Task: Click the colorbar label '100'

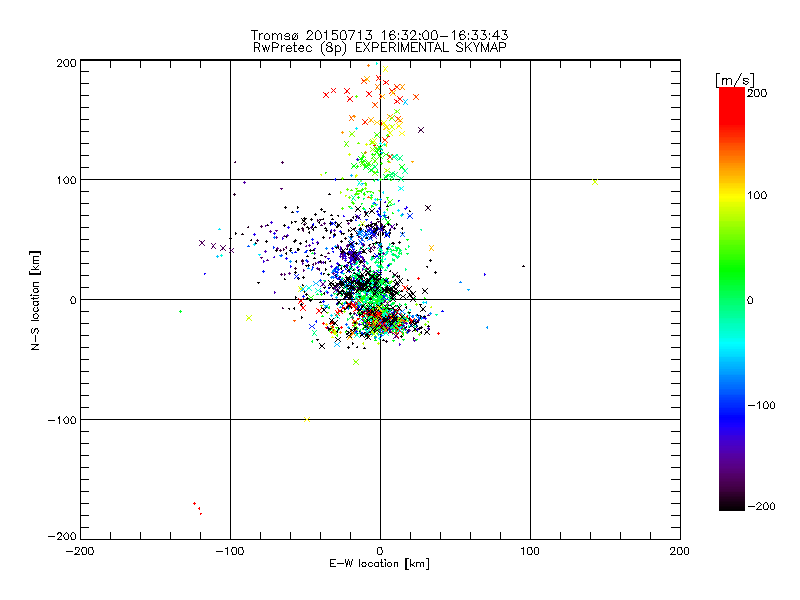Action: 757,195
